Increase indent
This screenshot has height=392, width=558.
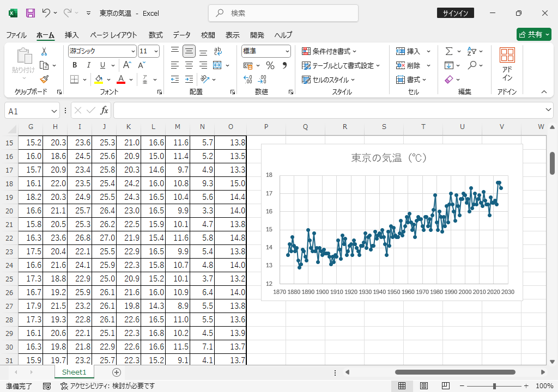[189, 79]
